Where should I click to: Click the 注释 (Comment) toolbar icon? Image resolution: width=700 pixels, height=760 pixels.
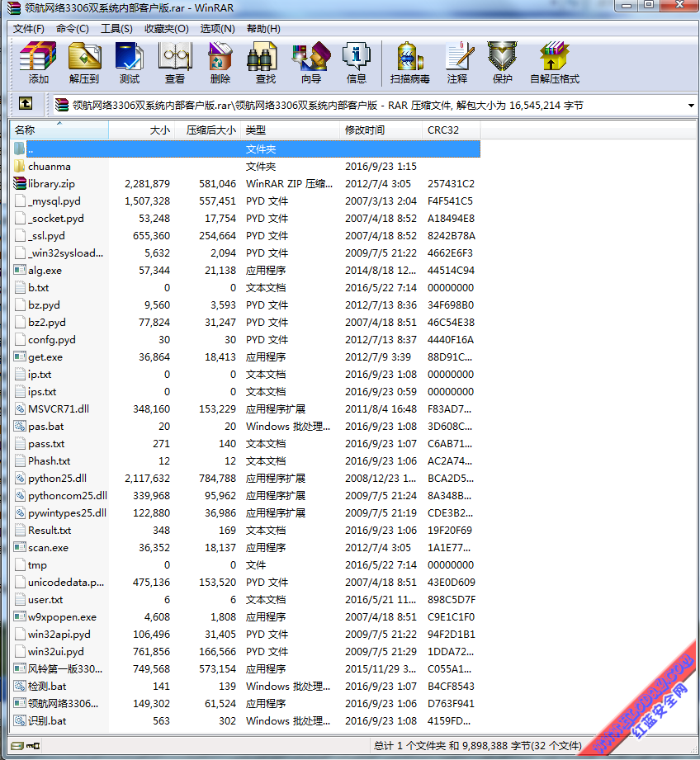click(x=458, y=57)
